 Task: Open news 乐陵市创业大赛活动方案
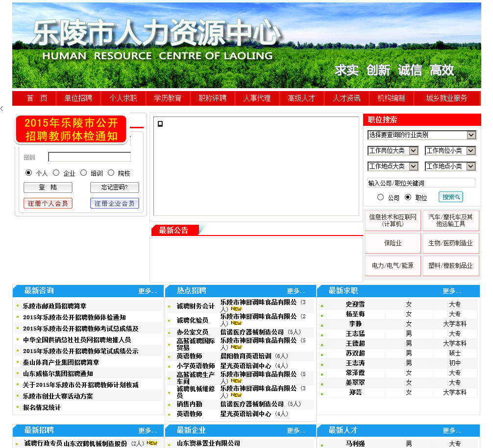(x=58, y=397)
